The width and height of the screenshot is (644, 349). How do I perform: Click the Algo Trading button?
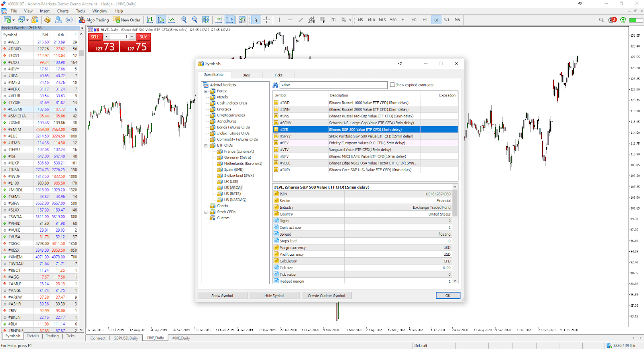[x=94, y=20]
